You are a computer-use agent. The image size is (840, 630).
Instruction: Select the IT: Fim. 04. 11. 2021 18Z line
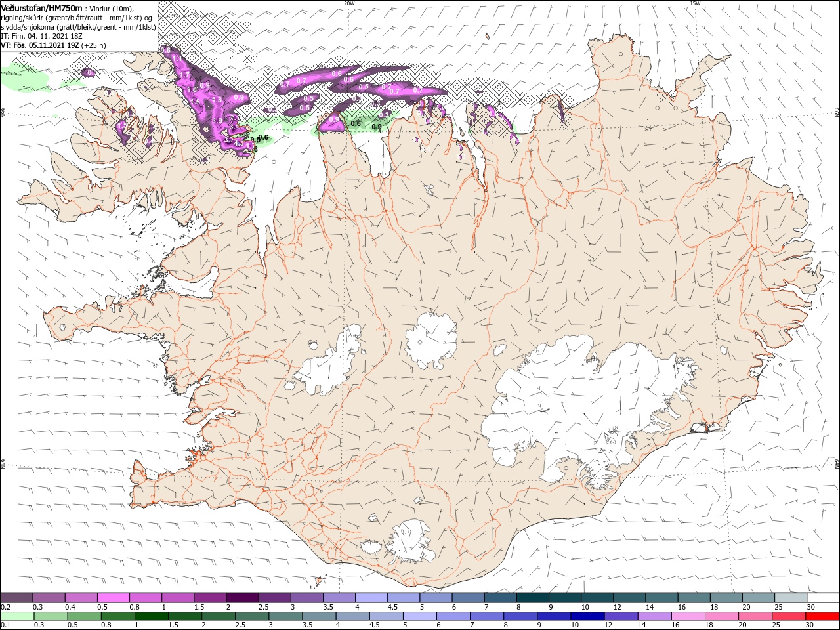(x=43, y=36)
